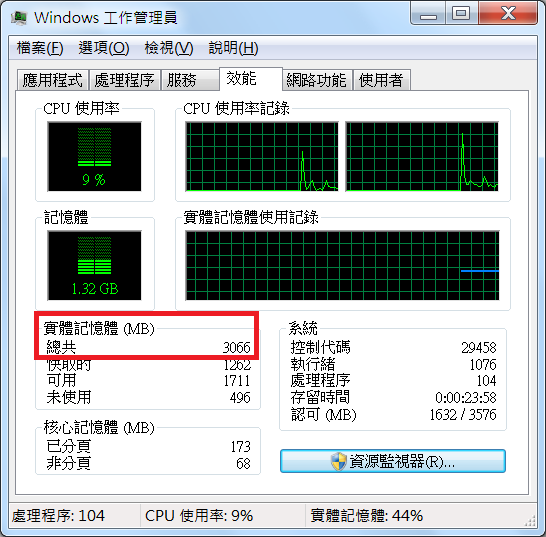Close the Windows 工作管理員 window
This screenshot has height=537, width=546.
coord(508,14)
